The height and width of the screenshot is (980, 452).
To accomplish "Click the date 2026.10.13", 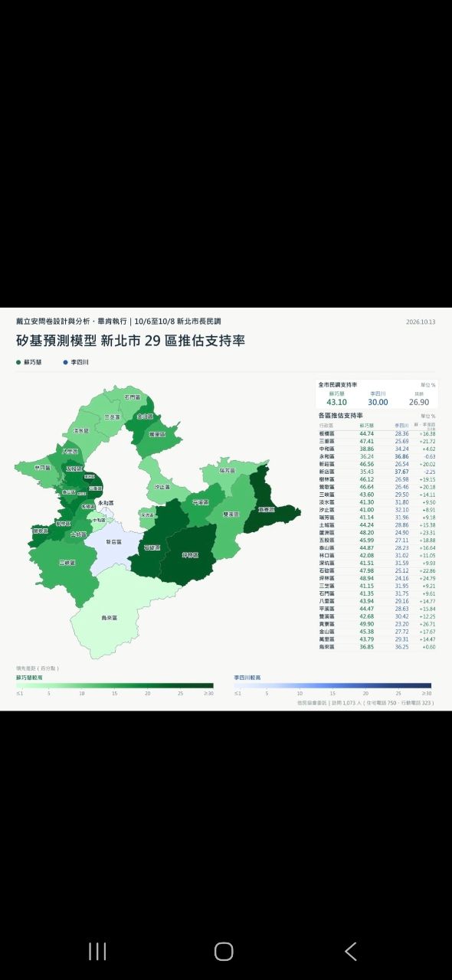I will tap(421, 322).
